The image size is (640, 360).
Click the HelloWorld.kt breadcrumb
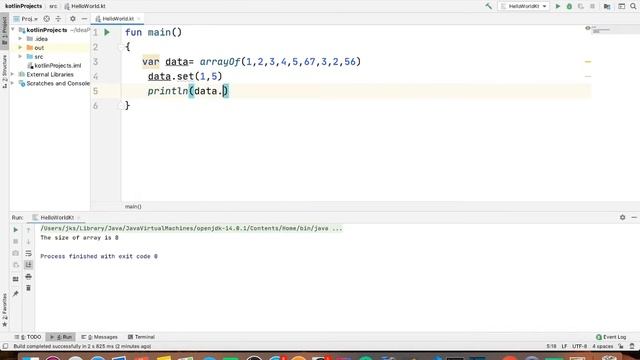(x=85, y=6)
